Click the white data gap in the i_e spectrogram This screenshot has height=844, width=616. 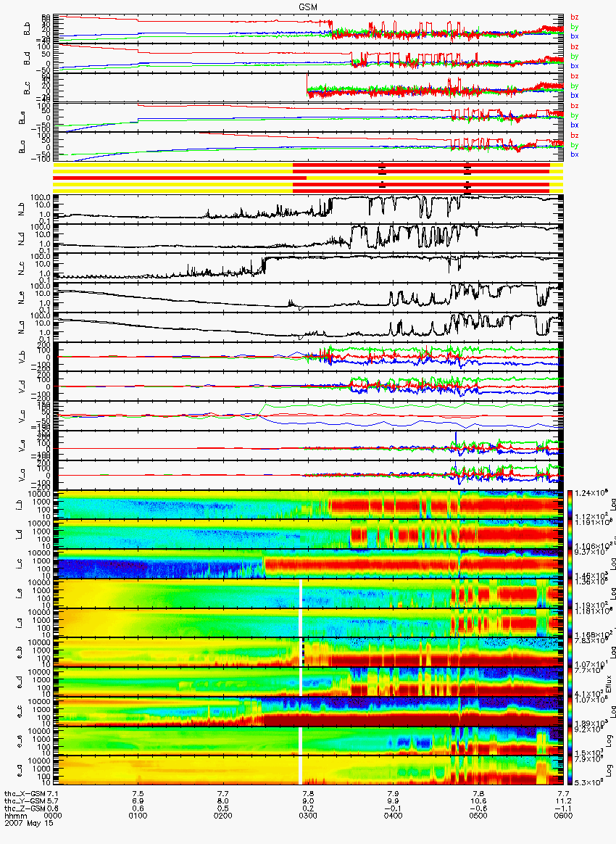point(301,593)
